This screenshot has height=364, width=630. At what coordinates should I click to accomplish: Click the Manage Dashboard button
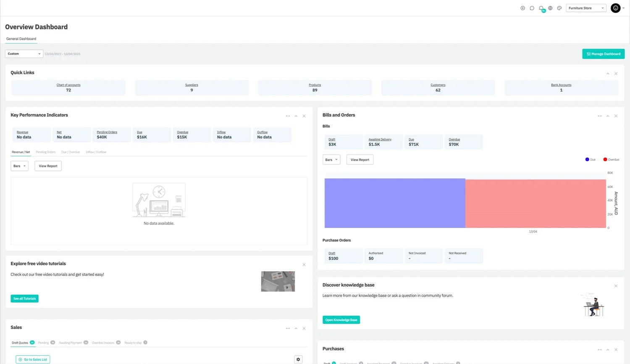[603, 54]
